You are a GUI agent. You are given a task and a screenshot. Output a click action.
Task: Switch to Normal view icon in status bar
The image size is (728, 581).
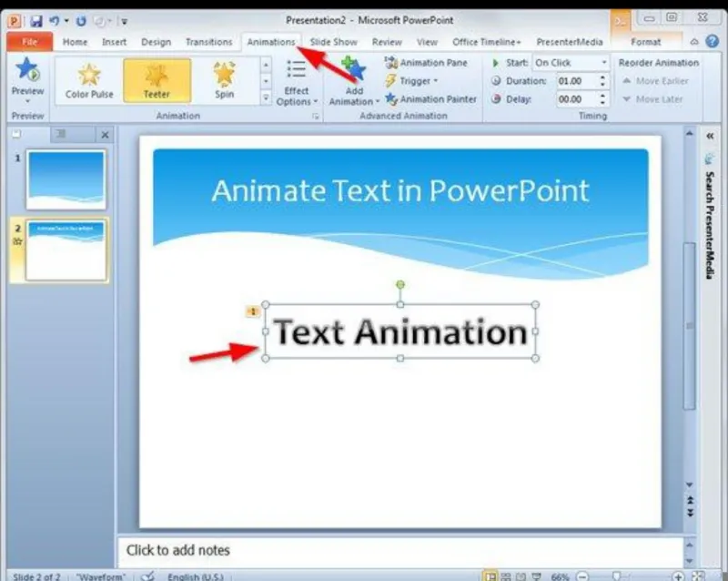click(x=490, y=576)
